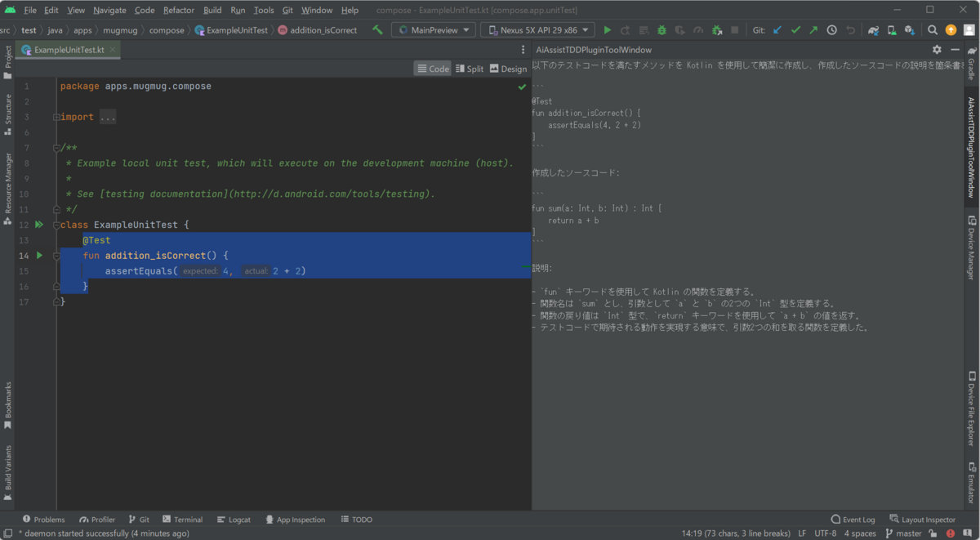Click ExampleUnitTest breadcrumb in navigation bar
The image size is (980, 540).
[231, 30]
